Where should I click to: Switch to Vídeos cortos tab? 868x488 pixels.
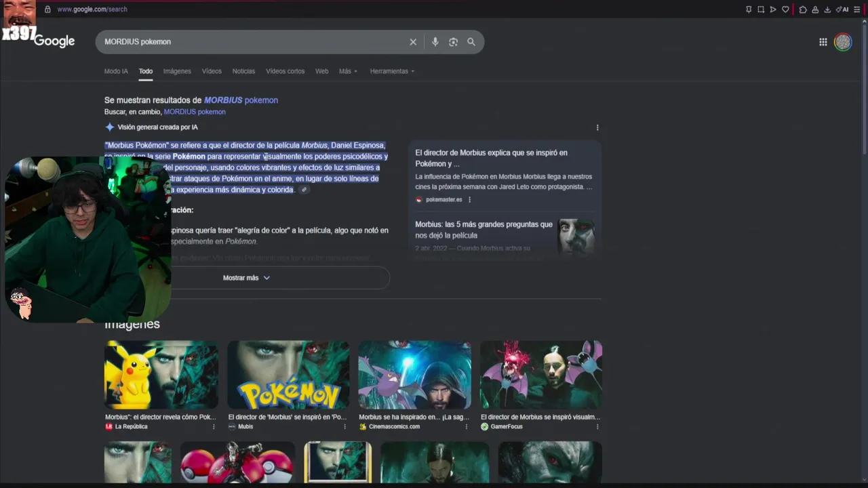coord(285,71)
